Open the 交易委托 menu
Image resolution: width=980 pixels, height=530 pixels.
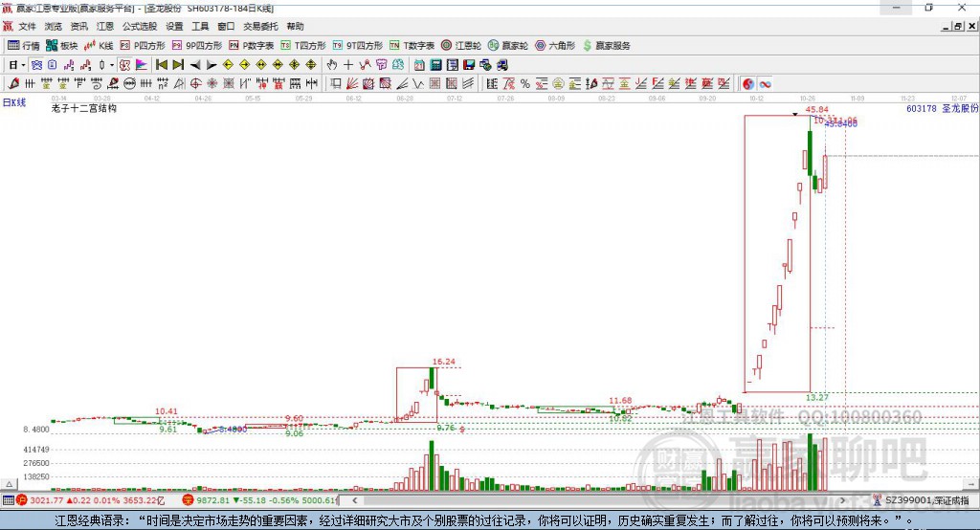tap(260, 26)
